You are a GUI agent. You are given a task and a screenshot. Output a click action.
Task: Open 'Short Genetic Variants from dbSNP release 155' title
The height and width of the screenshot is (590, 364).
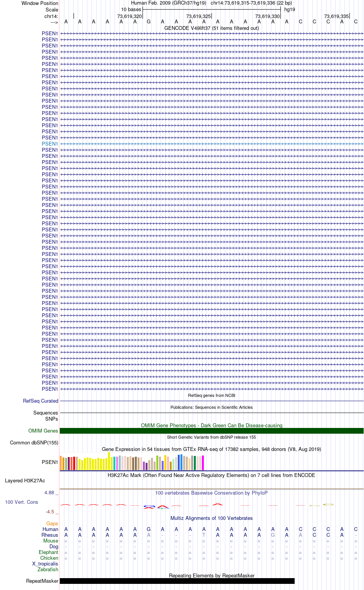click(212, 437)
